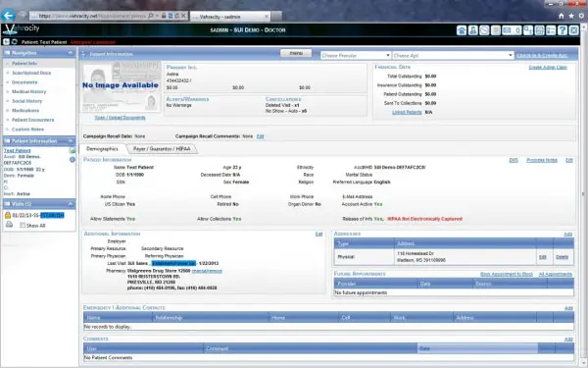Click Add link in Addresses section
This screenshot has height=368, width=588.
pos(568,235)
